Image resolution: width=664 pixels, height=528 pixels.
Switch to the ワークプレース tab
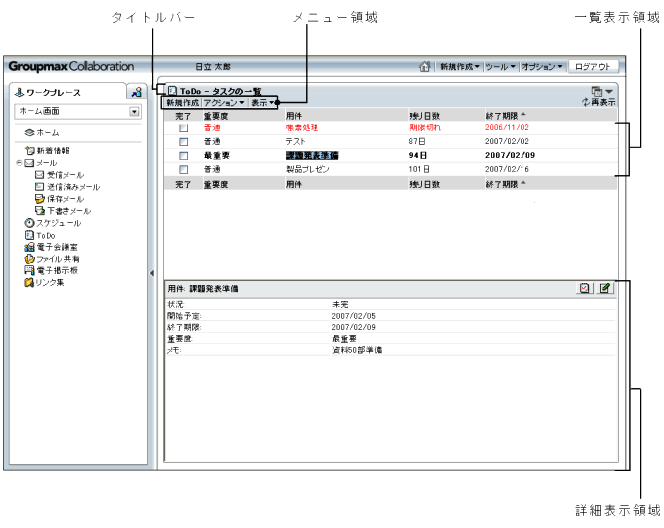pyautogui.click(x=60, y=93)
